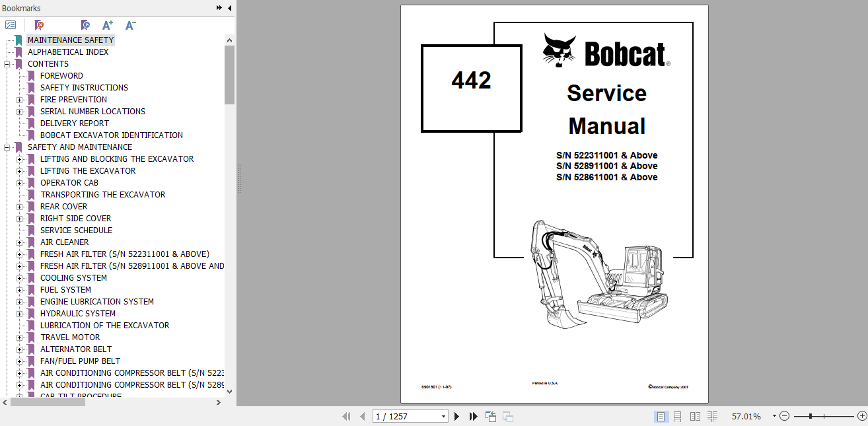Select the ALTERNATOR BELT bookmark
This screenshot has width=868, height=426.
tap(76, 349)
